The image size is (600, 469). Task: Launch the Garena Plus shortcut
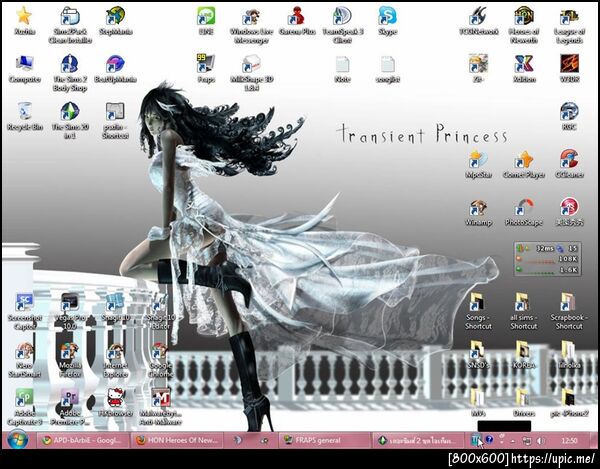pos(297,21)
